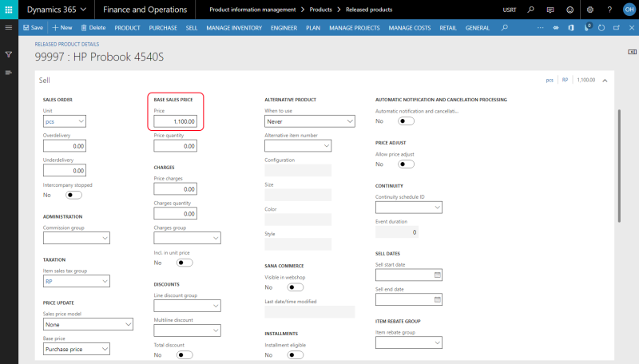Click Product information management breadcrumb
Viewport: 639px width, 364px height.
click(x=252, y=10)
